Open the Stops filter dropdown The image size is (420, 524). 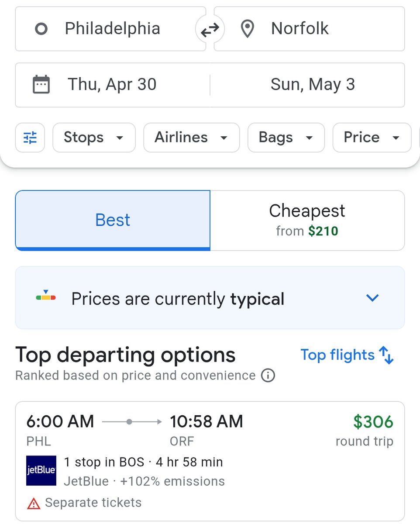94,138
